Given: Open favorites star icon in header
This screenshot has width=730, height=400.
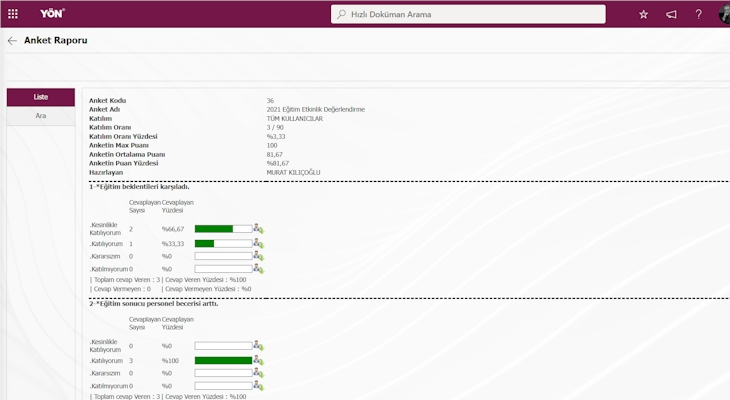Looking at the screenshot, I should click(643, 14).
